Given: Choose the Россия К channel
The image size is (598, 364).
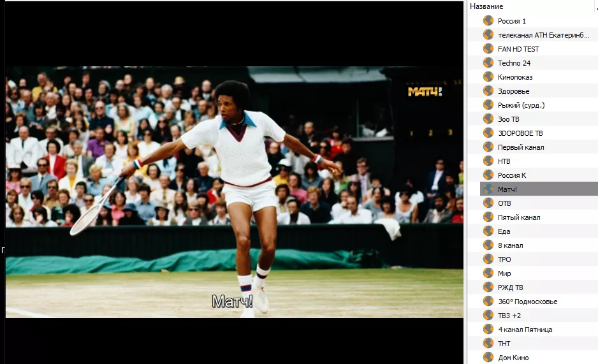Looking at the screenshot, I should [x=512, y=175].
